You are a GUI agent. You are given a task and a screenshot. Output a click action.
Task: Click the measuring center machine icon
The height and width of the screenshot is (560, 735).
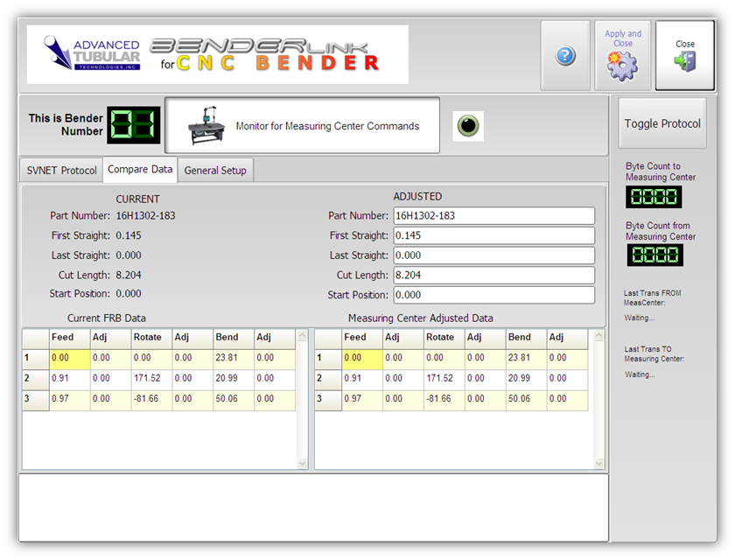point(206,126)
